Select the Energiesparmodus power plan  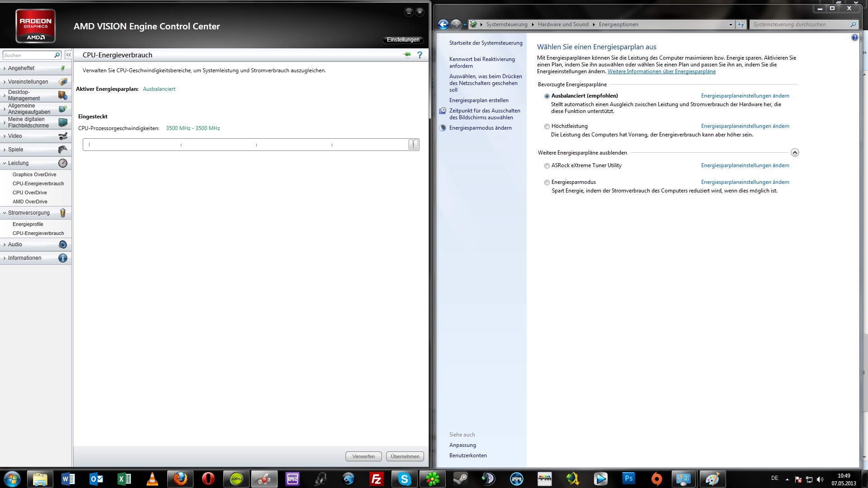[547, 183]
